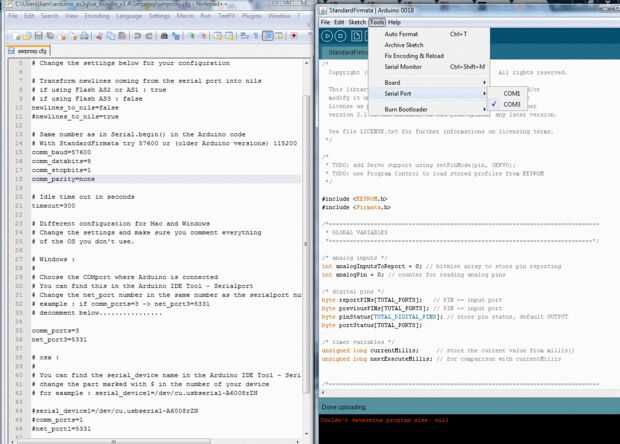Click the 'Done uploading.' status message in Arduino

tap(344, 406)
